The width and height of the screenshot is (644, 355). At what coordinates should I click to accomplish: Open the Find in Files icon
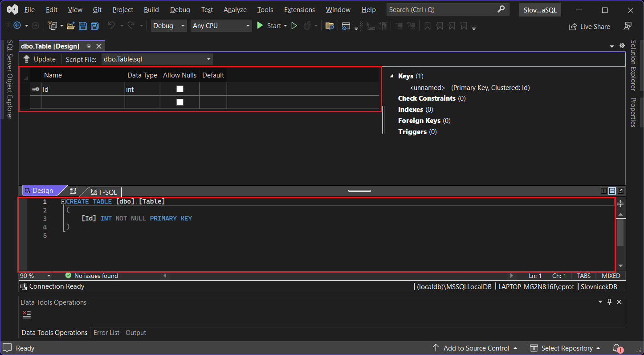[x=330, y=26]
